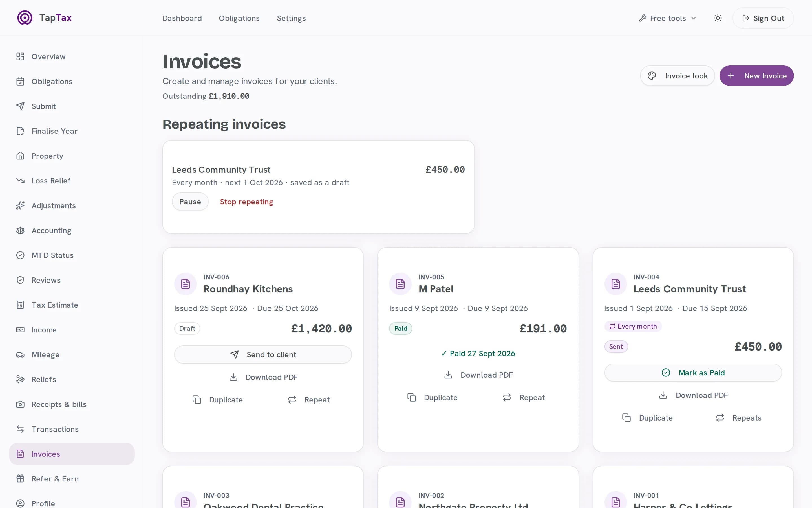The height and width of the screenshot is (508, 812).
Task: Open Mileage in sidebar
Action: [x=72, y=354]
